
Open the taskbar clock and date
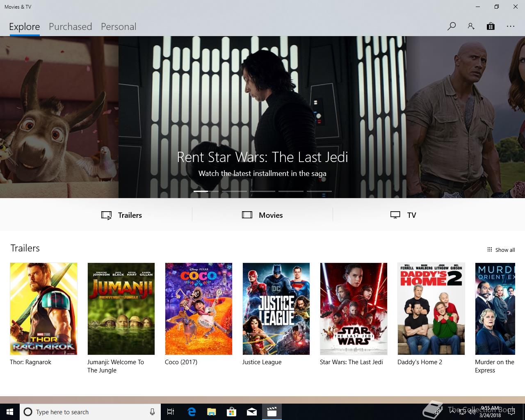(x=490, y=412)
